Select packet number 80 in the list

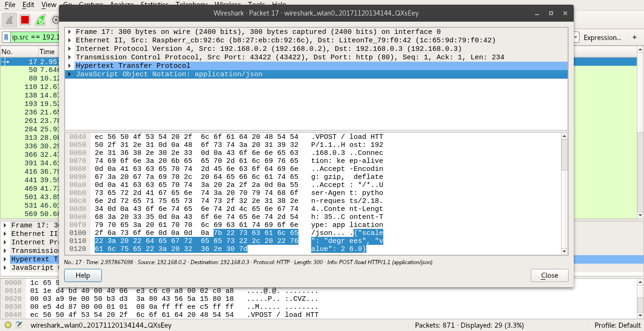(x=30, y=79)
